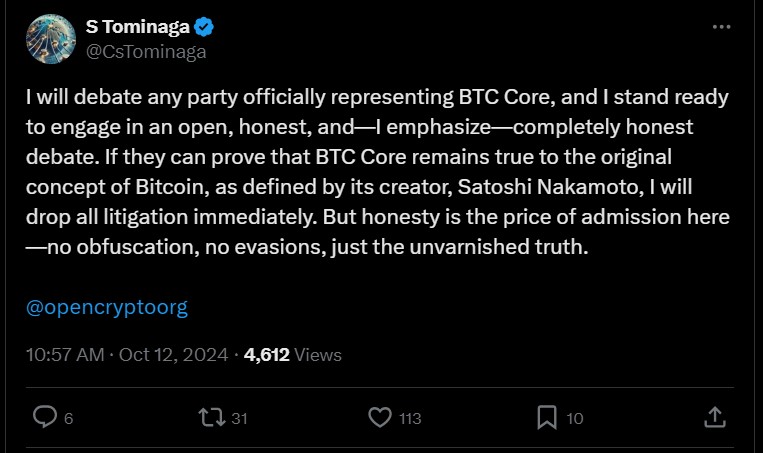Image resolution: width=763 pixels, height=453 pixels.
Task: Click the blue verified checkmark badge
Action: (204, 27)
